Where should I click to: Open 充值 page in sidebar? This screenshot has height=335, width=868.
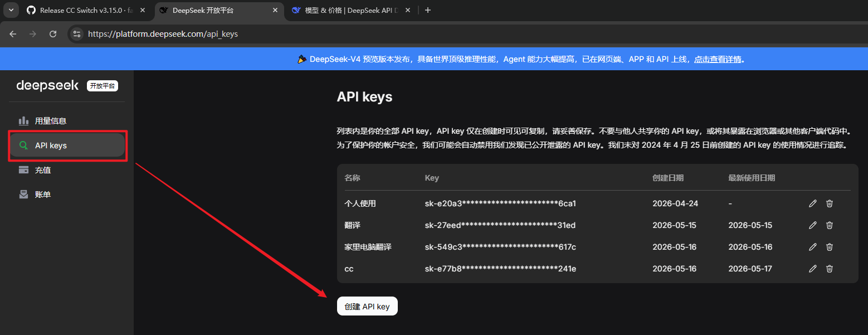tap(67, 170)
